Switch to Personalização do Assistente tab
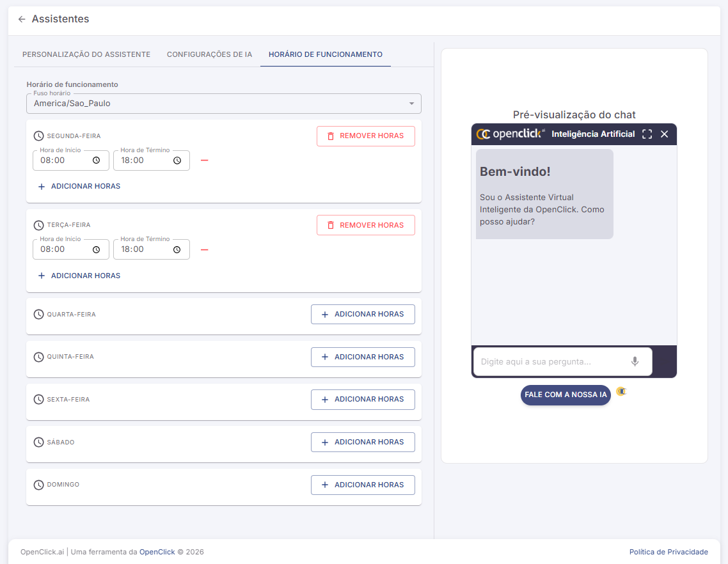Image resolution: width=728 pixels, height=564 pixels. 86,54
